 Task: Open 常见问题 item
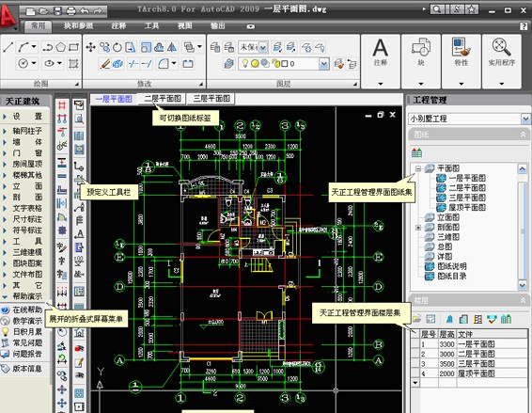tap(23, 343)
